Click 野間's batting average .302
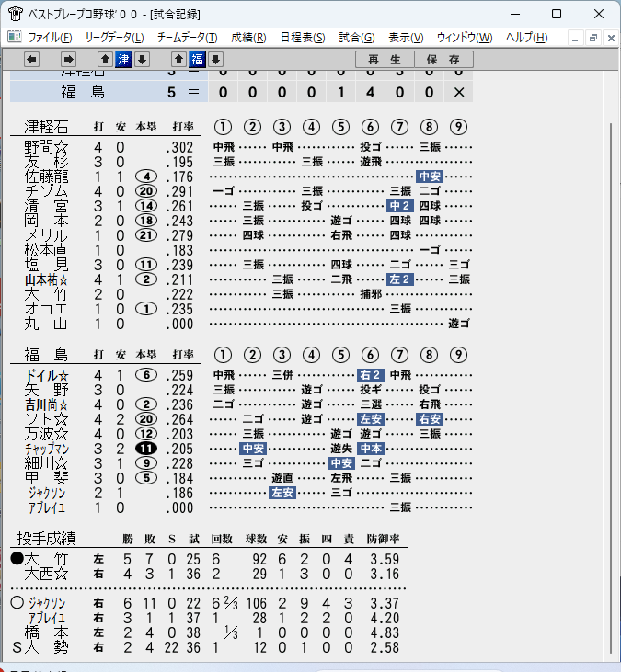This screenshot has height=672, width=621. (179, 147)
